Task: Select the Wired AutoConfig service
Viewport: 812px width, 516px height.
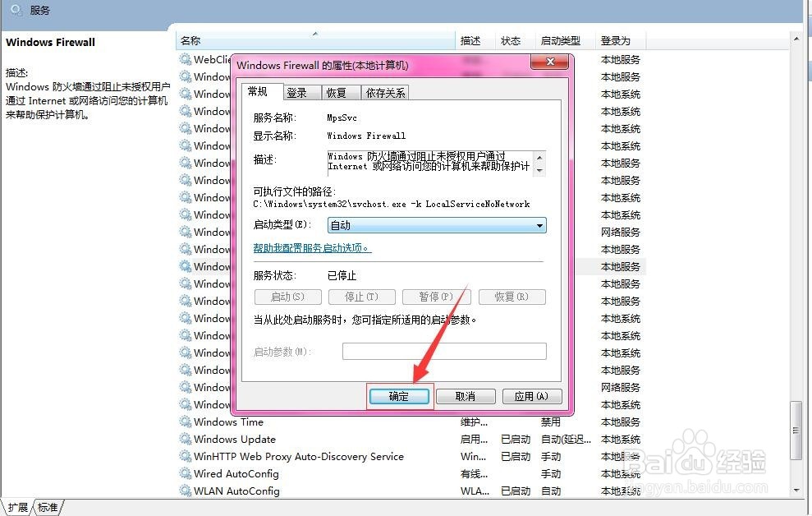Action: [411, 473]
